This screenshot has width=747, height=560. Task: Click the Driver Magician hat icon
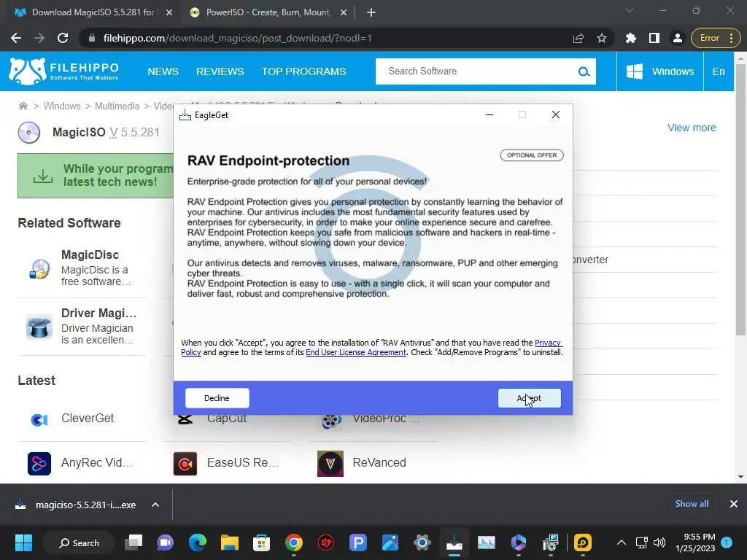pos(39,327)
